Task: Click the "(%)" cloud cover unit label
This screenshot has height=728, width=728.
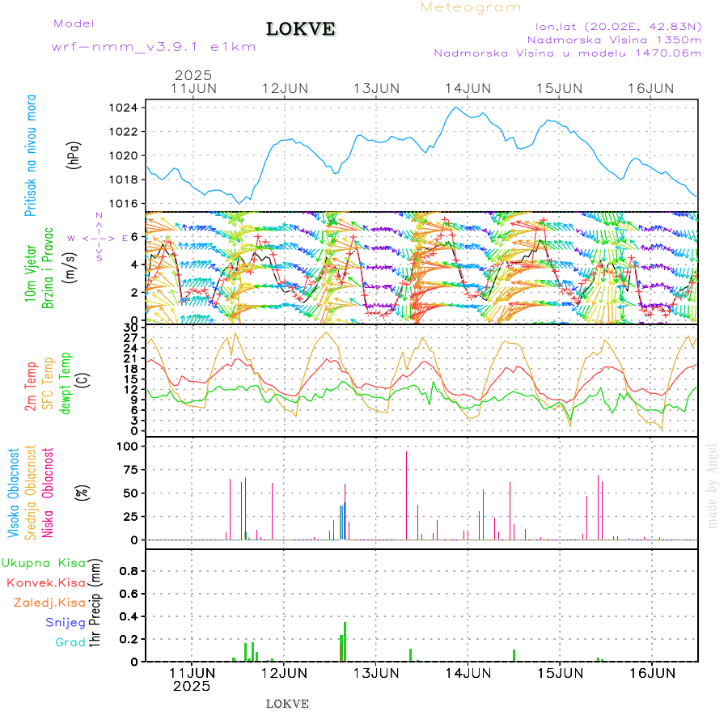Action: pyautogui.click(x=83, y=492)
